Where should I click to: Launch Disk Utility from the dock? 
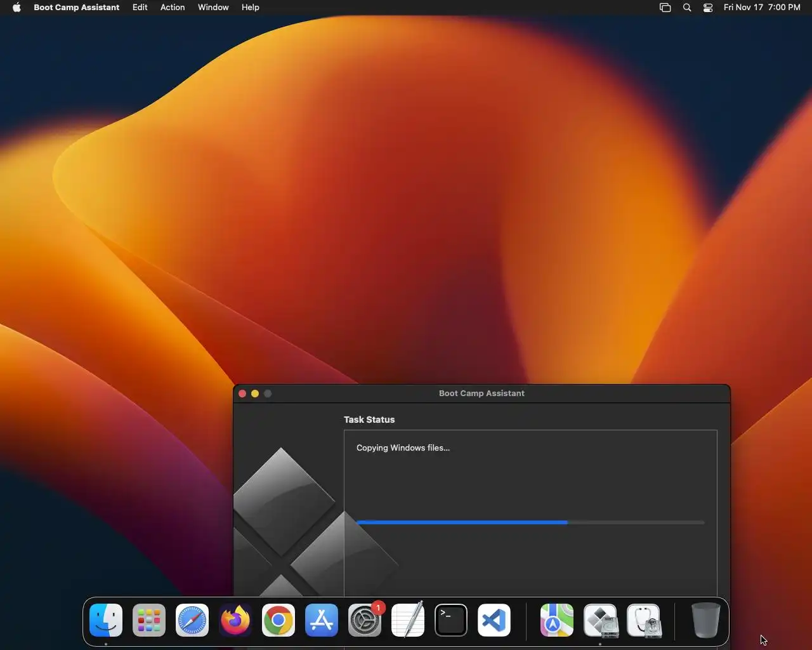coord(644,620)
